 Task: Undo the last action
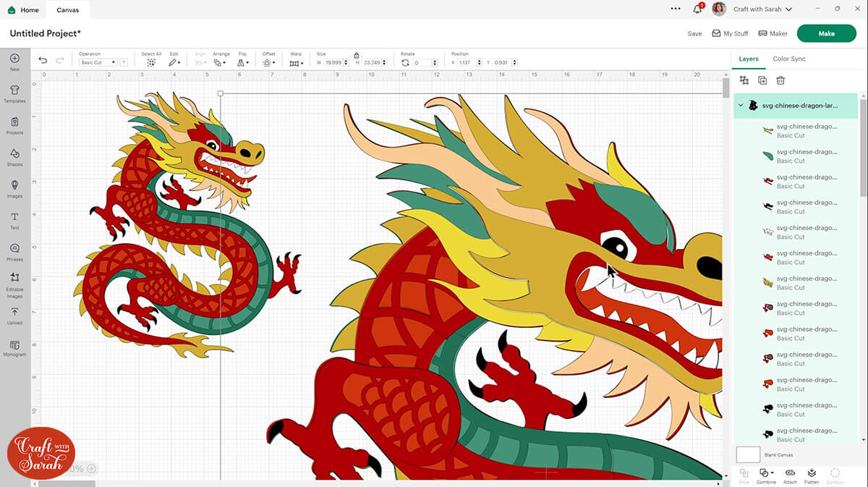tap(43, 61)
